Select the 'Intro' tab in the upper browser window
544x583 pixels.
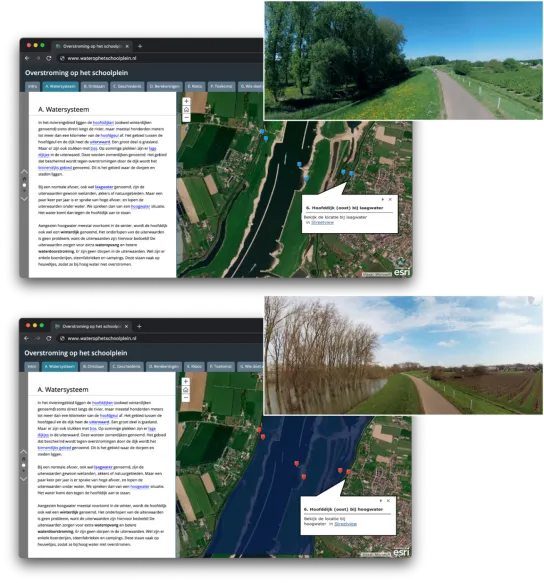click(x=33, y=86)
